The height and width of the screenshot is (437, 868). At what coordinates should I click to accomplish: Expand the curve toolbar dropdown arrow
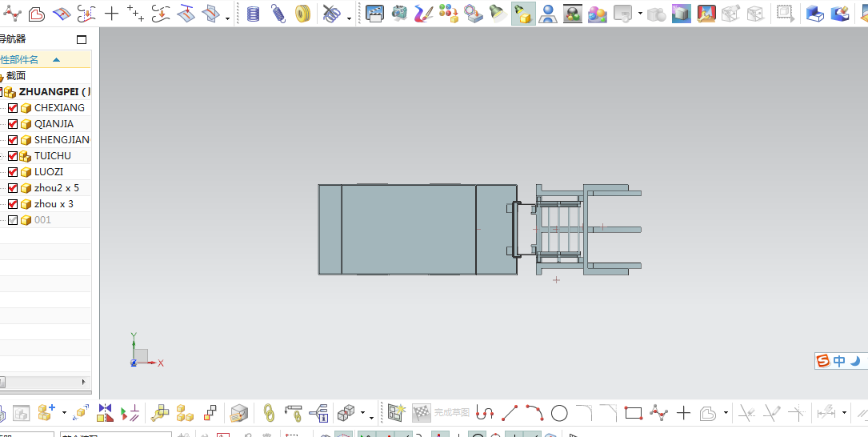pyautogui.click(x=227, y=18)
